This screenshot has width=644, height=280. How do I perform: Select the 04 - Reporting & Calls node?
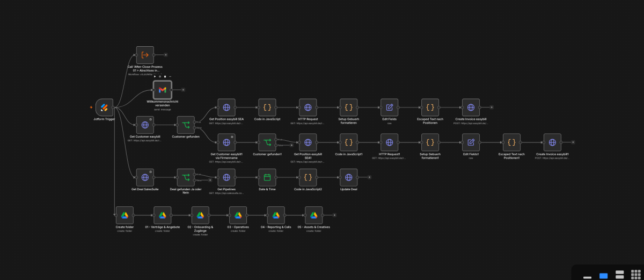(276, 215)
